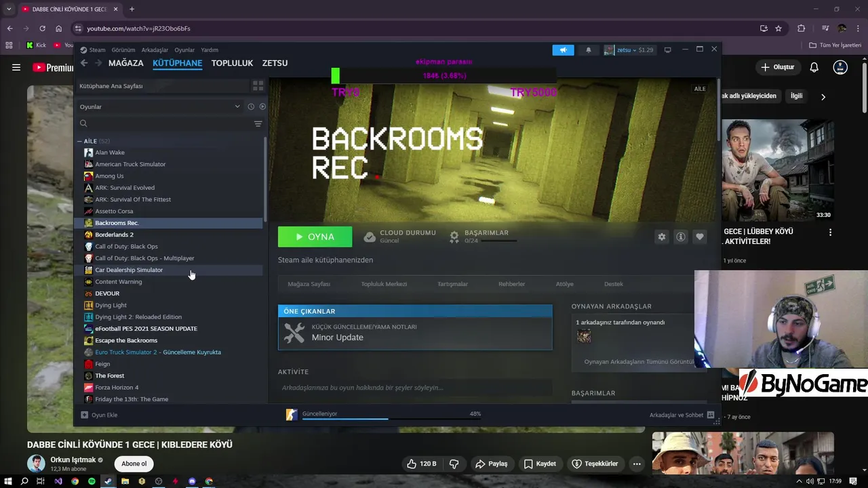Open Arkadaşlar ve Sohbet chat icon
The image size is (868, 488).
[x=711, y=415]
